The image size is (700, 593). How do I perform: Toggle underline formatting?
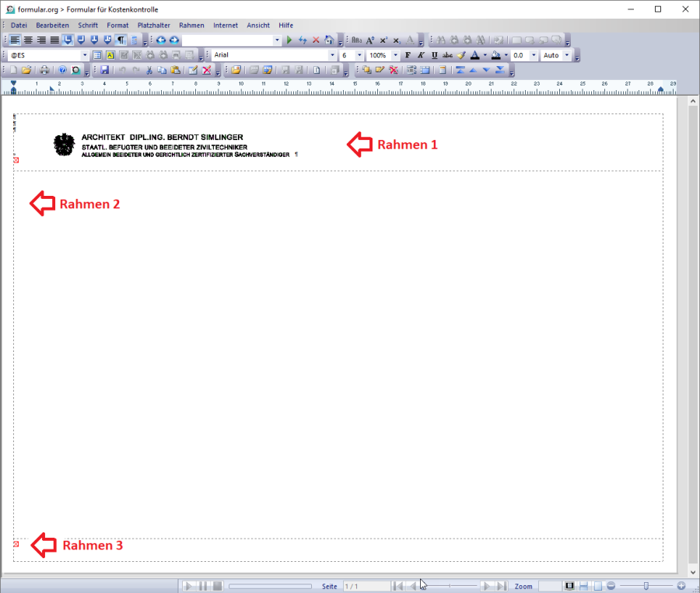click(x=434, y=55)
